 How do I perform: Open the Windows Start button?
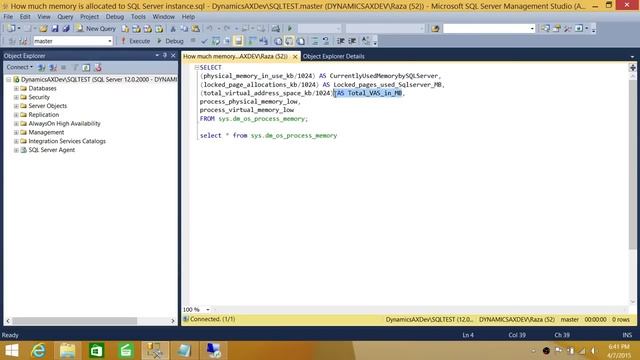coord(12,350)
